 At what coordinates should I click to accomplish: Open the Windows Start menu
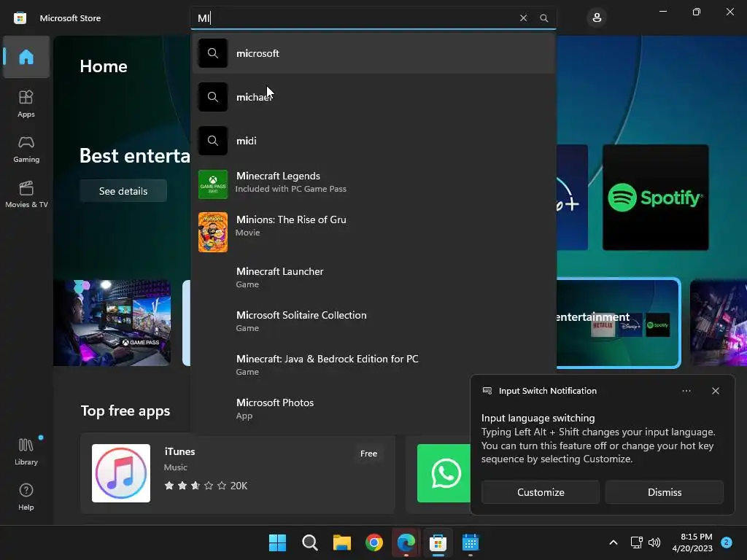[277, 542]
